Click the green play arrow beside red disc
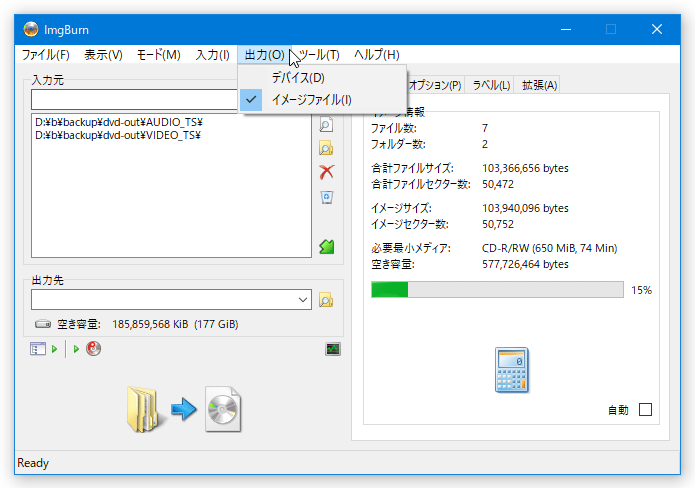 [x=76, y=349]
